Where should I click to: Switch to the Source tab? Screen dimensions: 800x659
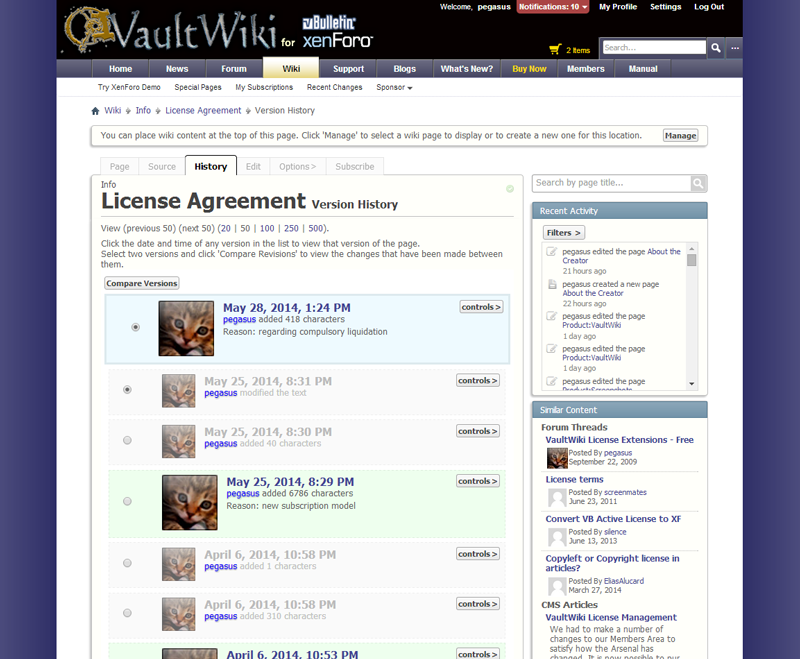click(x=161, y=167)
